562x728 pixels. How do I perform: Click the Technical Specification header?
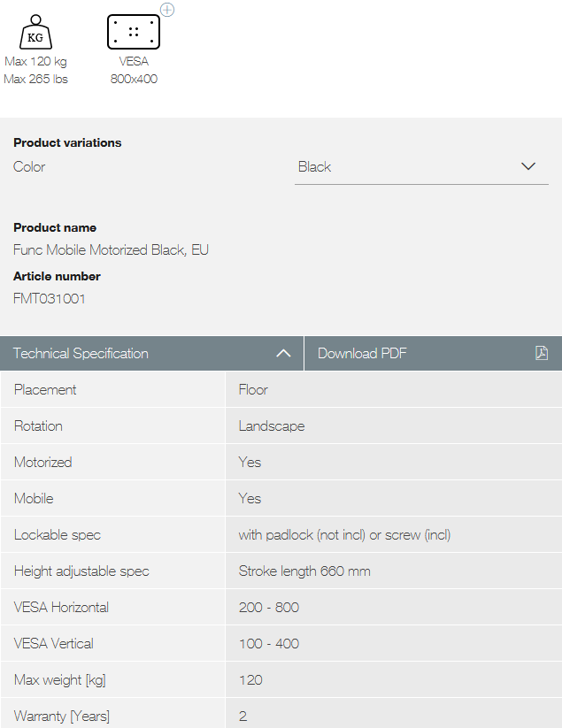click(x=81, y=353)
